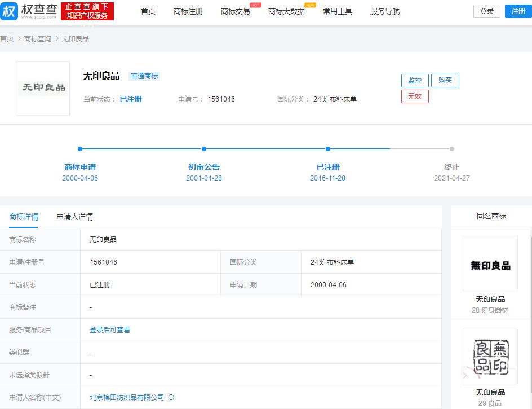Click the 初审公告 timeline dot
This screenshot has width=532, height=409.
(x=203, y=149)
